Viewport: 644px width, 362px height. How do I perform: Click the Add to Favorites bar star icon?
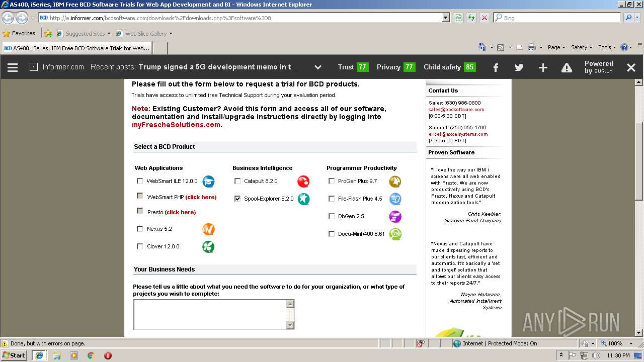click(48, 34)
